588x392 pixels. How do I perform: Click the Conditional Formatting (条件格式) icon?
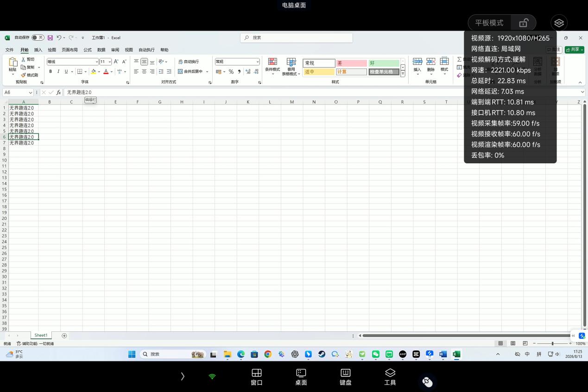(272, 62)
